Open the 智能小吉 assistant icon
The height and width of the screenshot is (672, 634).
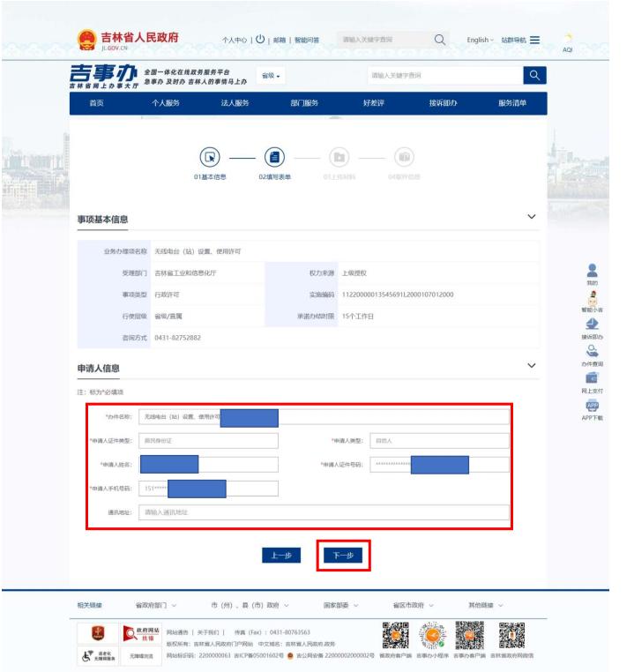pyautogui.click(x=592, y=300)
